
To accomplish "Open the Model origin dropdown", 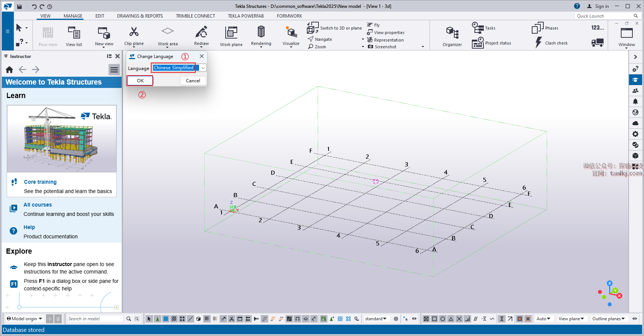I will 25,319.
